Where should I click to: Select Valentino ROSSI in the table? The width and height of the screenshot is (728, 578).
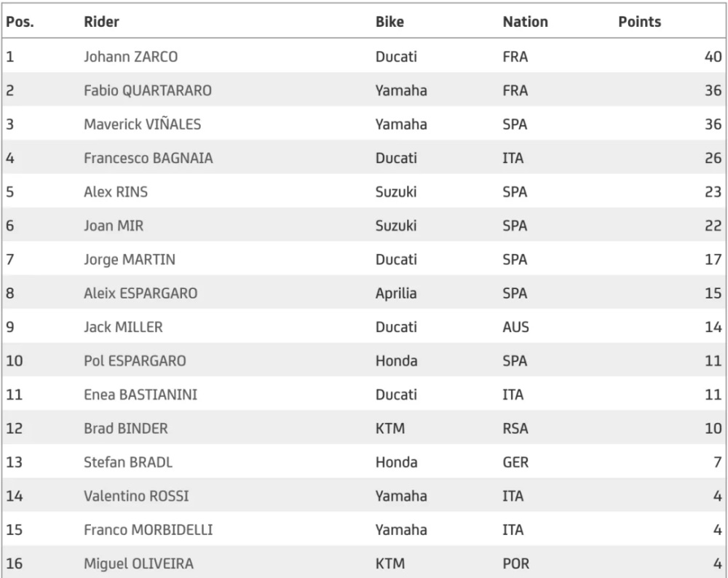tap(137, 496)
